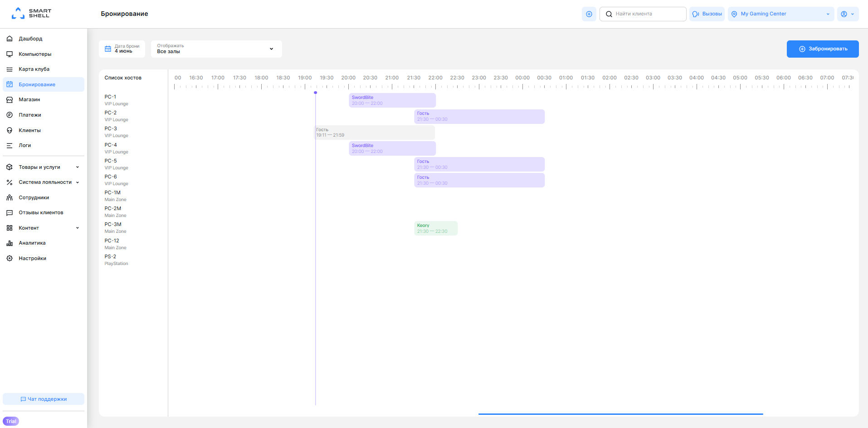This screenshot has height=428, width=868.
Task: Click the Список хостов header
Action: coord(123,78)
